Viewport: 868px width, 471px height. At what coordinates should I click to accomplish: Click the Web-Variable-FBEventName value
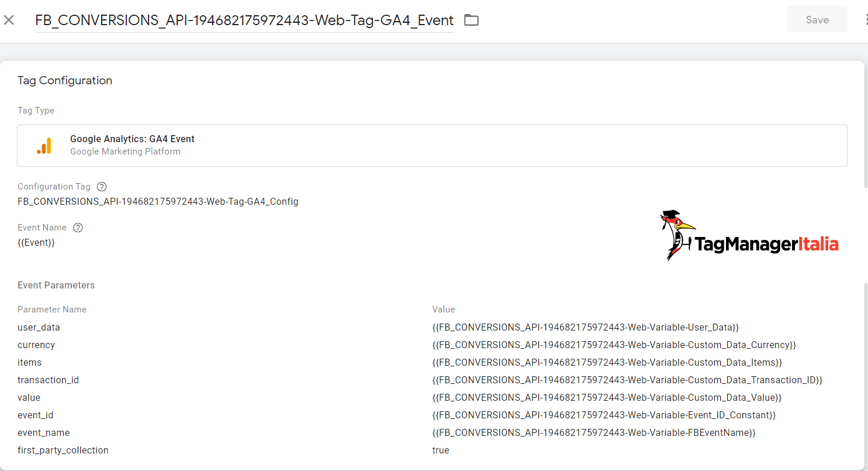point(594,432)
